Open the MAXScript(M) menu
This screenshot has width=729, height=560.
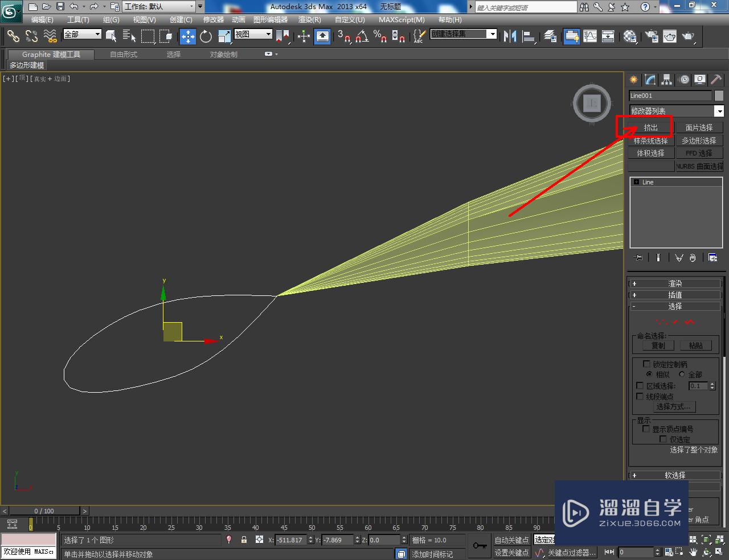pos(402,19)
